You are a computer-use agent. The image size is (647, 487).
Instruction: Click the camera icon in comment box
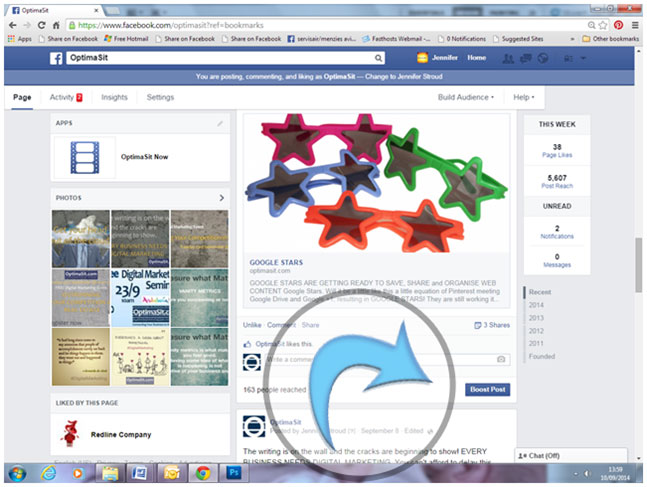click(x=501, y=359)
